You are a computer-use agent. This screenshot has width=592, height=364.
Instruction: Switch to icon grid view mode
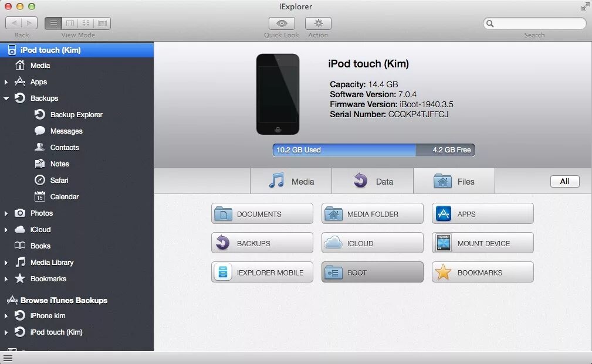click(86, 23)
